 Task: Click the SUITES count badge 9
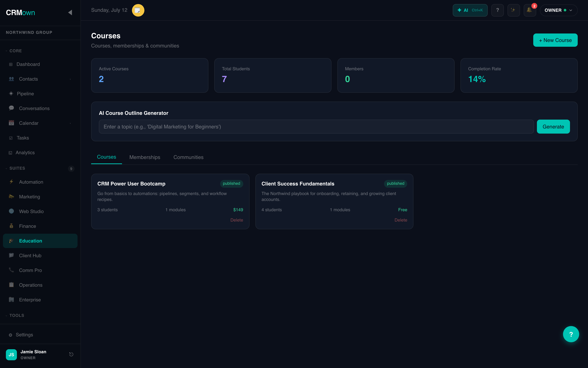pos(71,169)
